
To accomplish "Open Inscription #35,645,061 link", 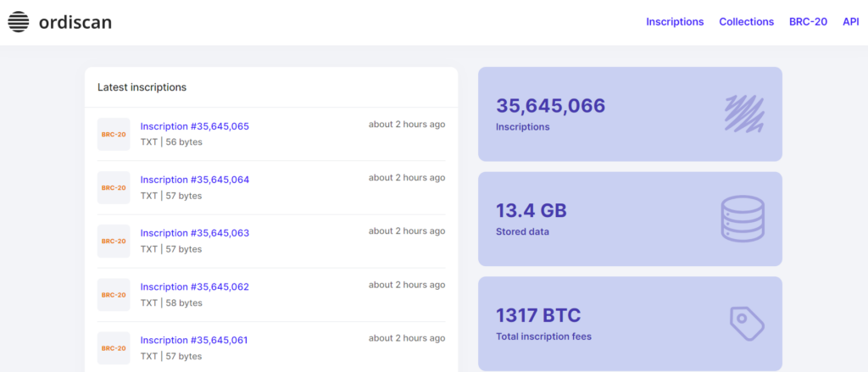I will 194,340.
